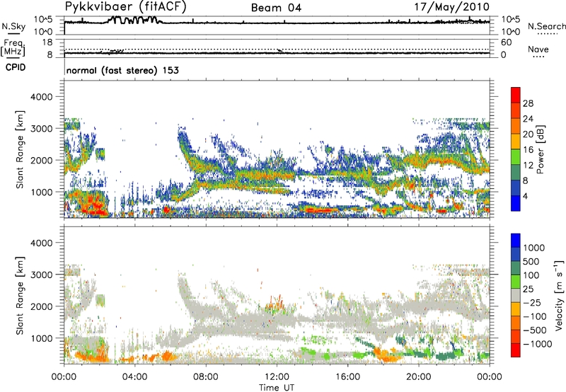Click the CPID row label
The height and width of the screenshot is (392, 566).
coord(16,67)
